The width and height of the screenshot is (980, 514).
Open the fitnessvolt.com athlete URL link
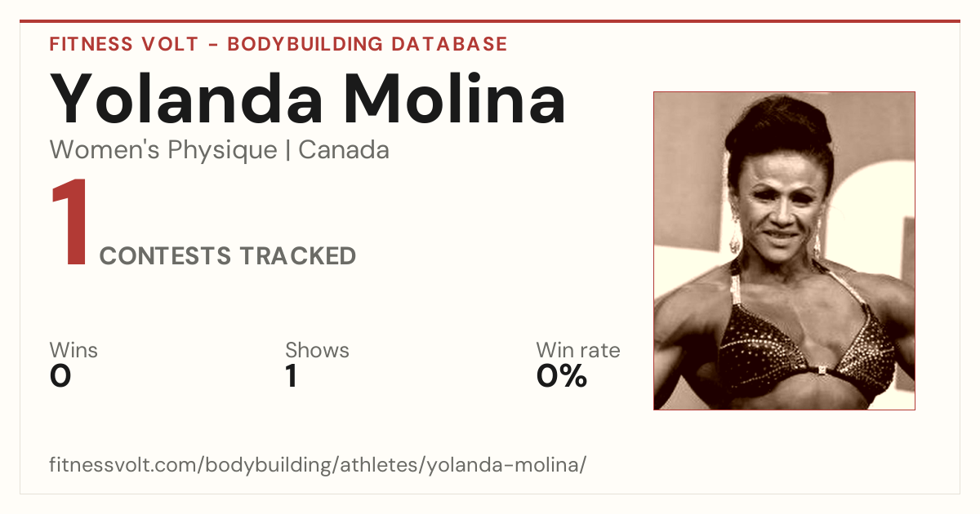[x=318, y=465]
